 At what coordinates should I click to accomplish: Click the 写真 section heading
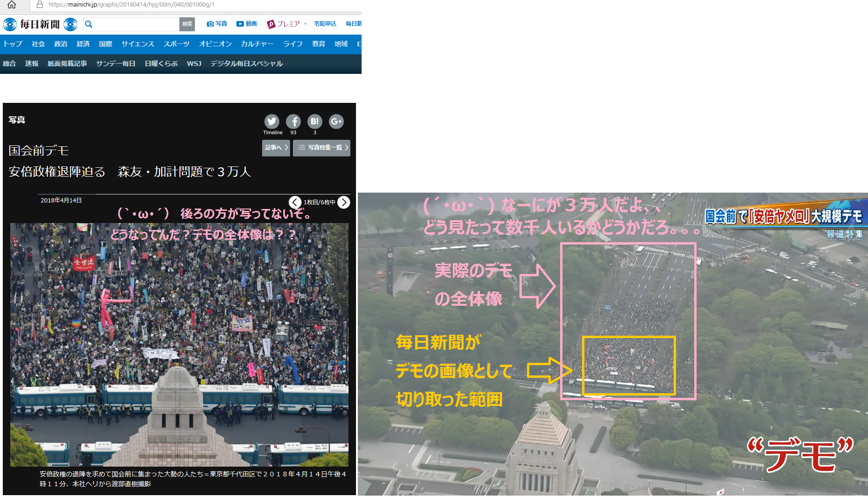(17, 120)
